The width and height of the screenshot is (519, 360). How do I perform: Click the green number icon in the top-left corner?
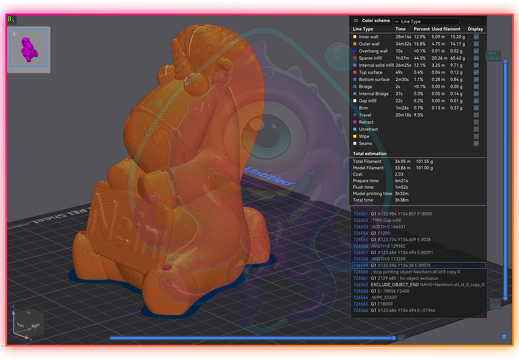9,19
